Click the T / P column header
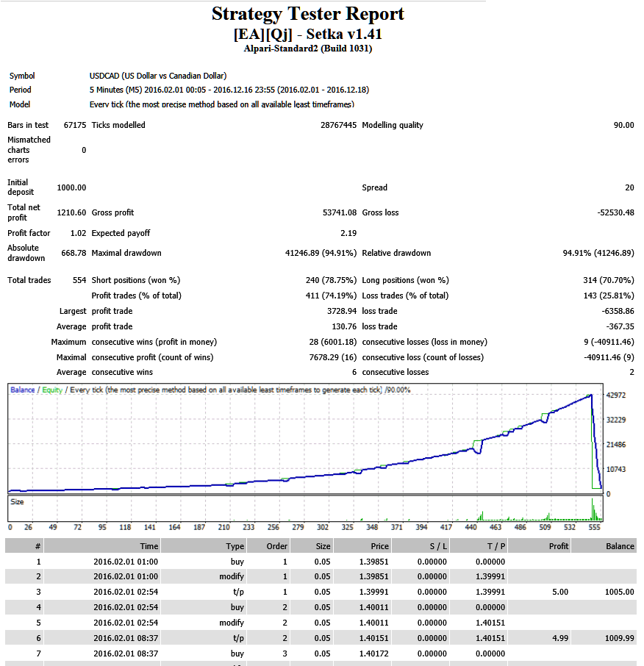Image resolution: width=644 pixels, height=666 pixels. pyautogui.click(x=479, y=546)
